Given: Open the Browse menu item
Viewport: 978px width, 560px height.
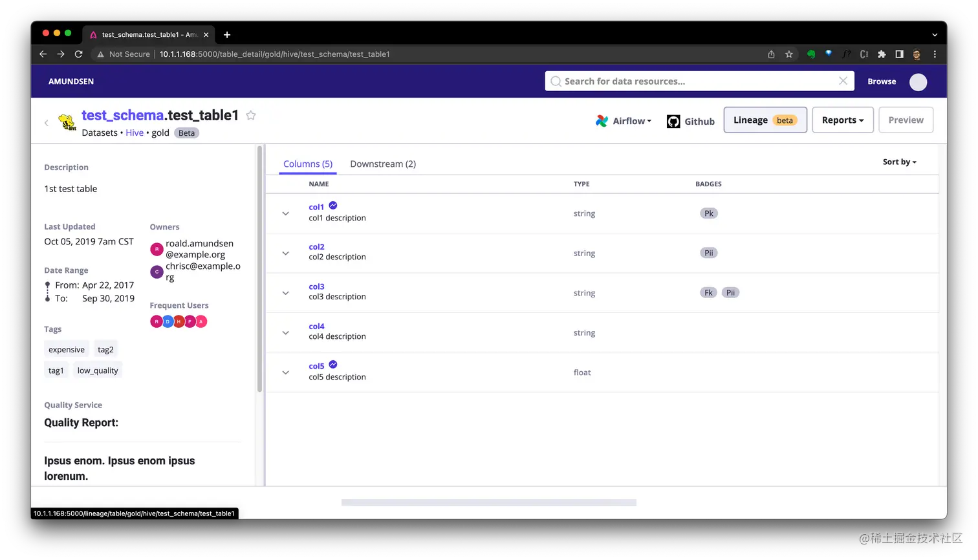Looking at the screenshot, I should pyautogui.click(x=882, y=81).
